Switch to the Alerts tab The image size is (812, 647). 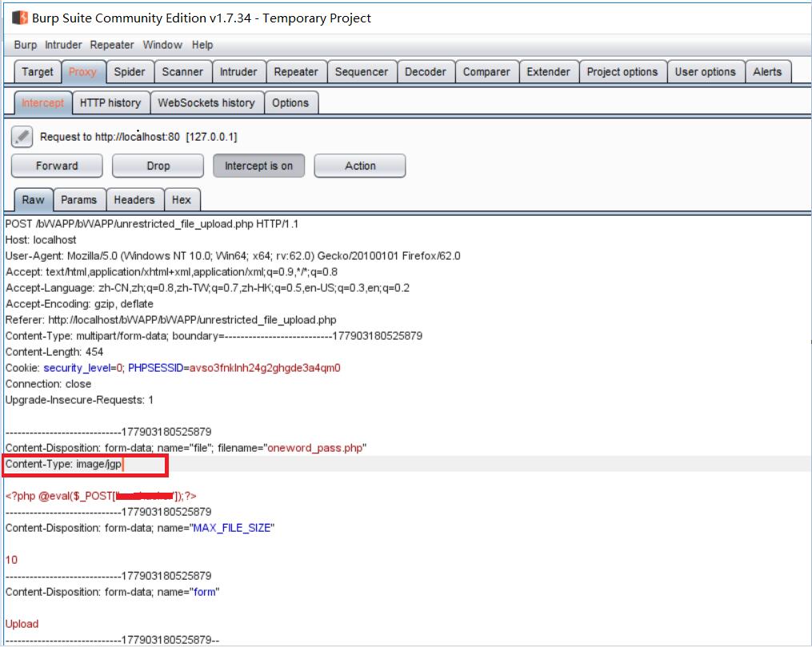767,72
